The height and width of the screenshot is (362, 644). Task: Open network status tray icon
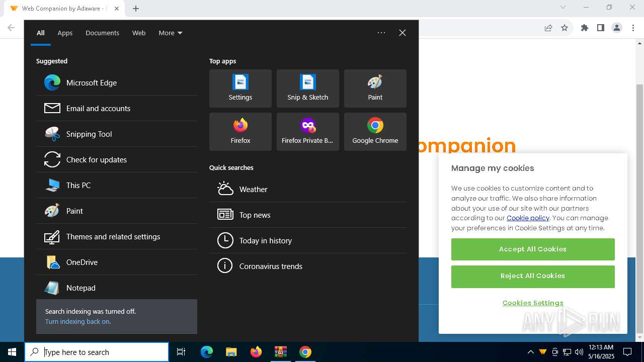click(567, 352)
